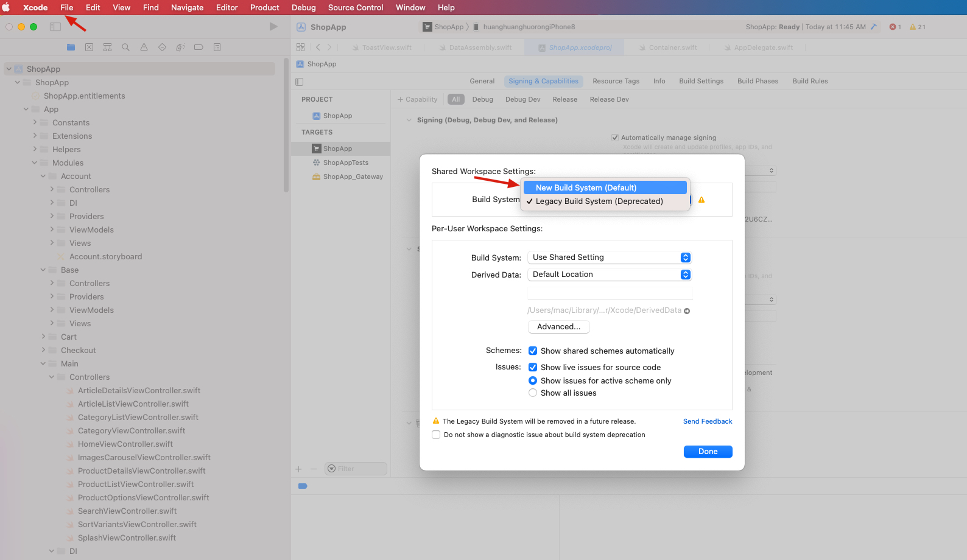Image resolution: width=967 pixels, height=560 pixels.
Task: Click the Done button
Action: point(708,452)
